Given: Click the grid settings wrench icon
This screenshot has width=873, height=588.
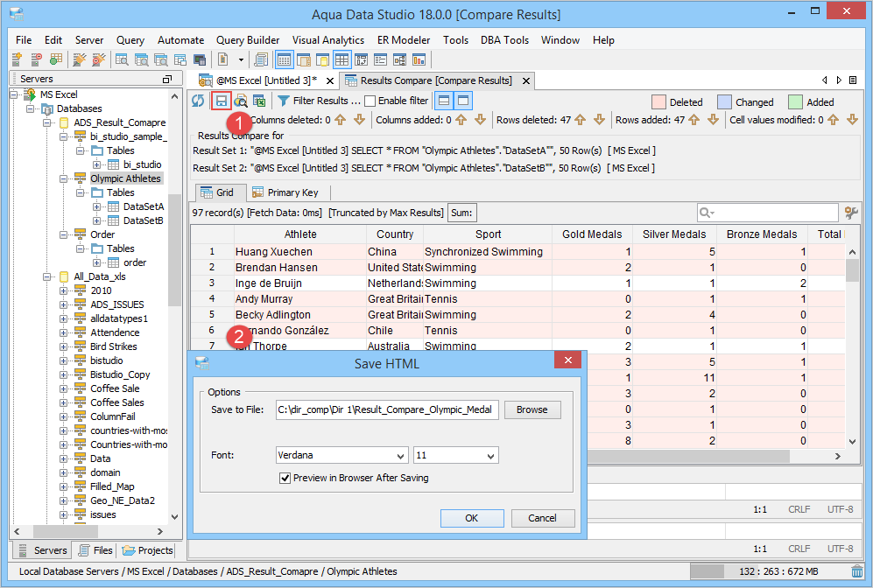Looking at the screenshot, I should [851, 213].
